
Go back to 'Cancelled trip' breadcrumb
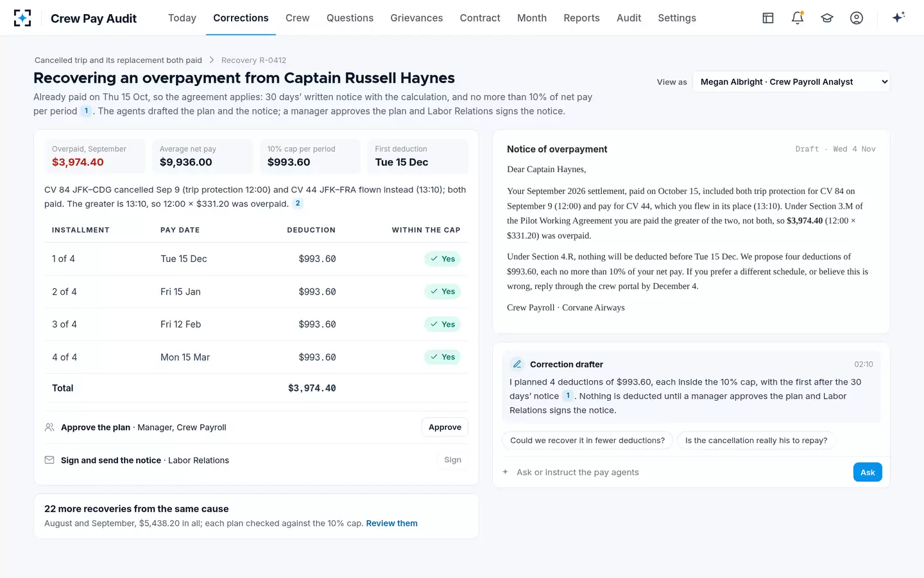click(x=118, y=60)
